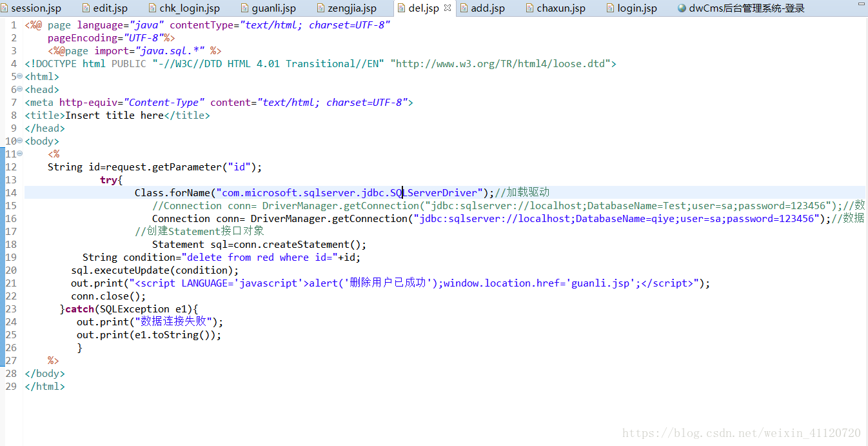This screenshot has width=868, height=446.
Task: Click the closing </body> tag
Action: pyautogui.click(x=45, y=374)
